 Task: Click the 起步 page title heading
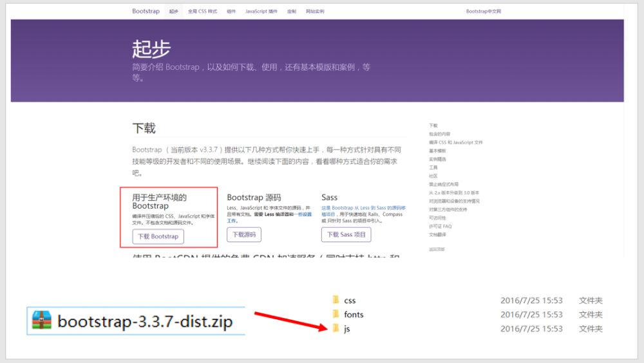tap(151, 49)
